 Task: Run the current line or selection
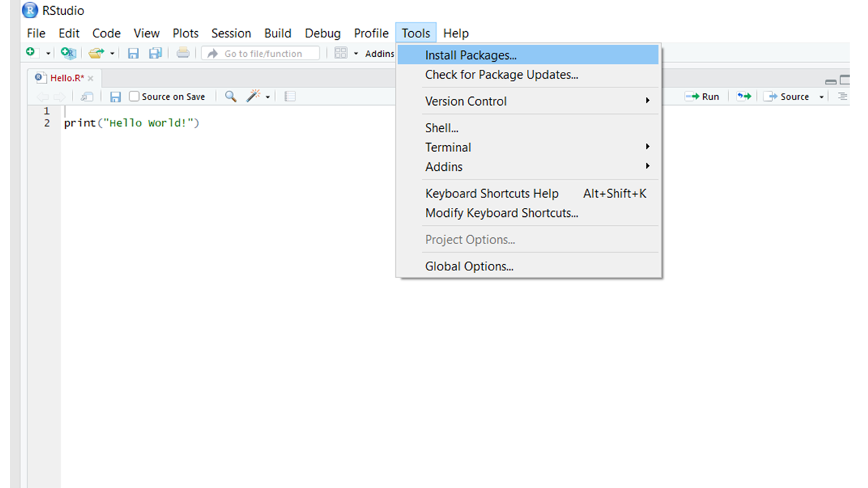coord(702,96)
